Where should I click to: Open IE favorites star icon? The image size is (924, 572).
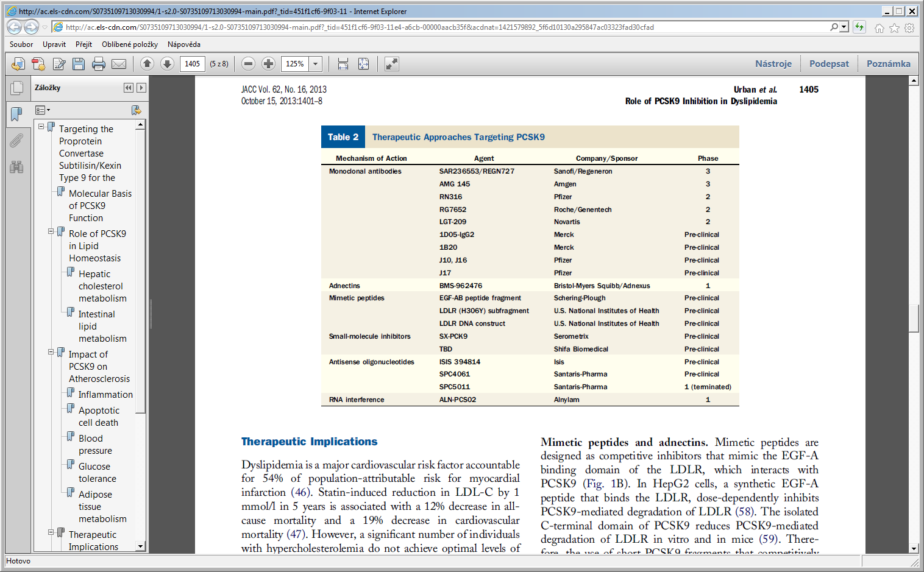(x=894, y=28)
